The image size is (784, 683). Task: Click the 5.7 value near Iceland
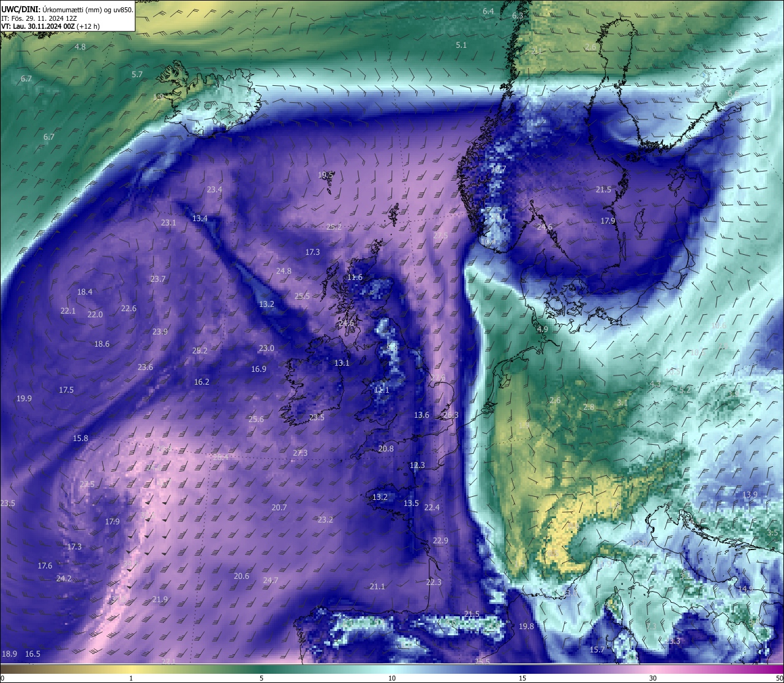pyautogui.click(x=137, y=75)
